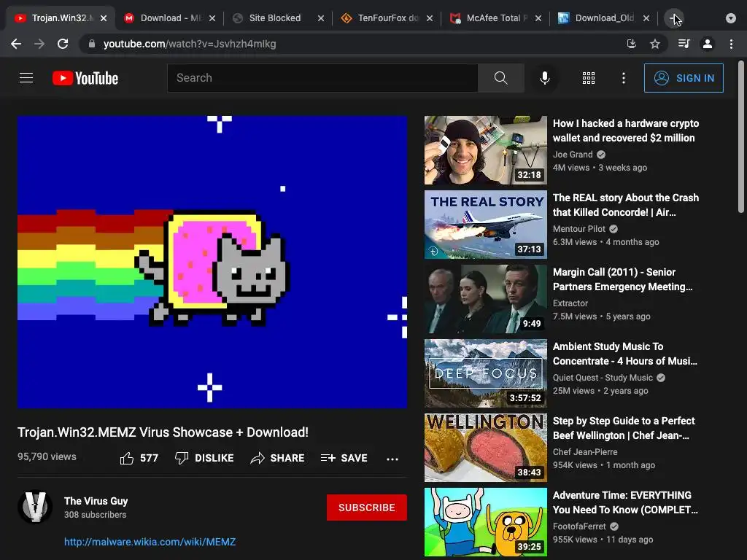Switch to the TenFourFox tab
Screen dimensions: 747x560
(x=388, y=18)
